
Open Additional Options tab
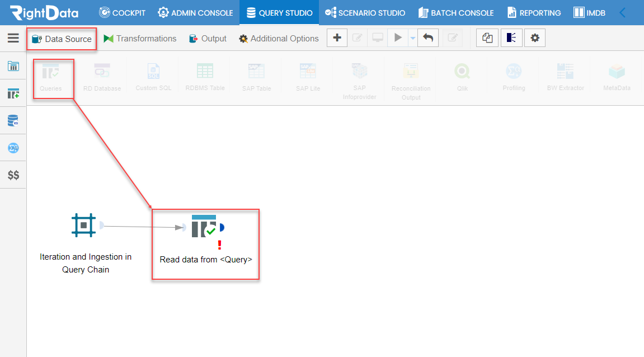(x=279, y=39)
